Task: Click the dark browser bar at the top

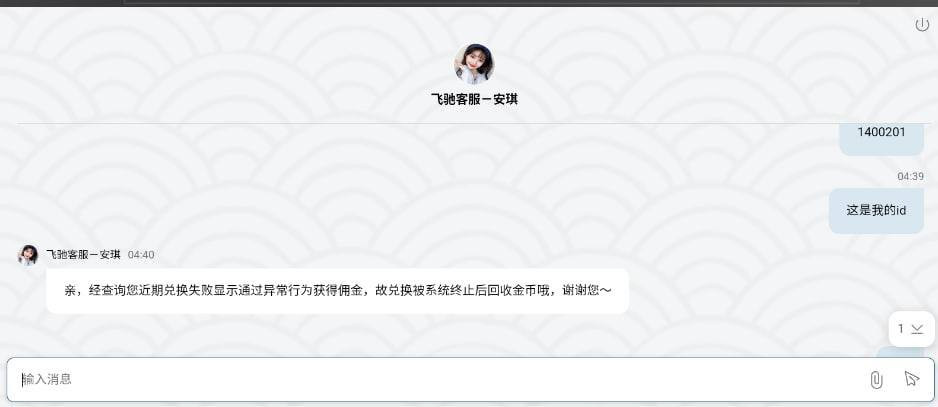Action: click(469, 3)
